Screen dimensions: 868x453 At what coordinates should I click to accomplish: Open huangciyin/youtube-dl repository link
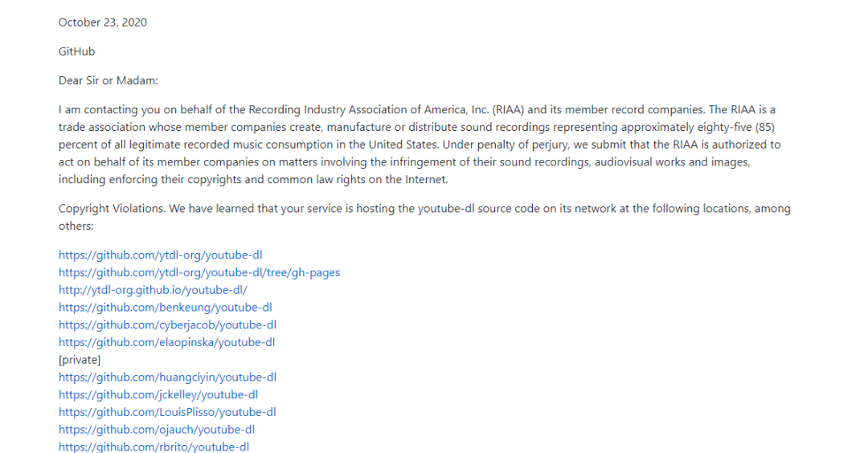point(168,377)
